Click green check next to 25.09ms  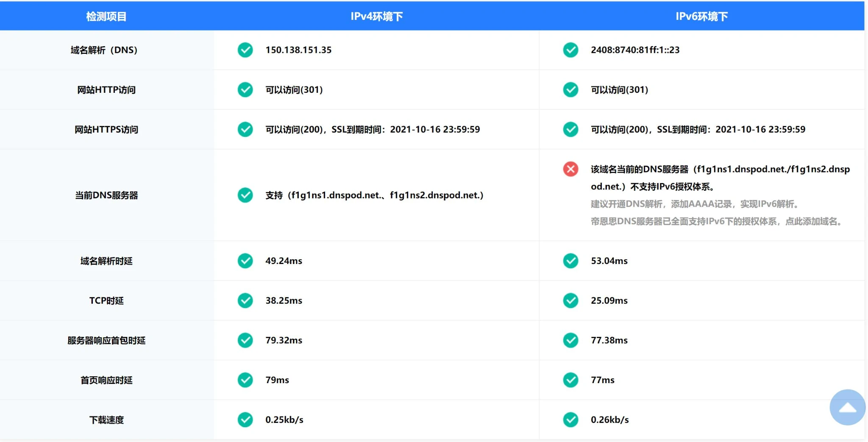point(570,300)
